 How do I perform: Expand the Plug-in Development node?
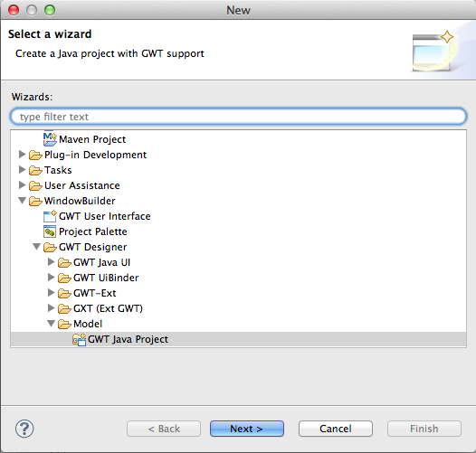tap(22, 155)
